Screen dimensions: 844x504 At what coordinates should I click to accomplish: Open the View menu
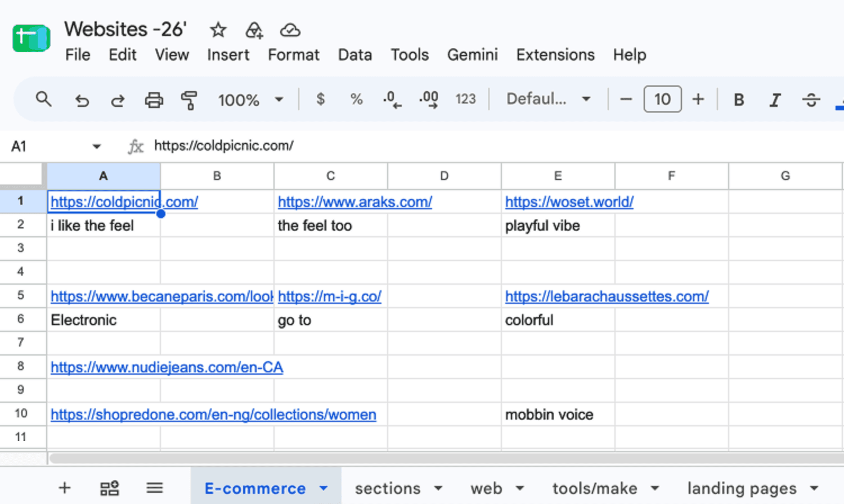coord(172,55)
